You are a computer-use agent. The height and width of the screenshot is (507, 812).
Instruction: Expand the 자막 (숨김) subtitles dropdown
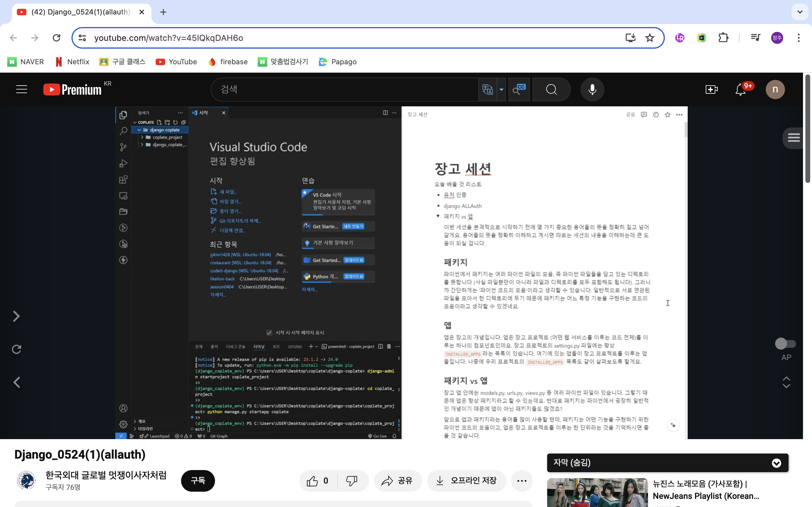click(x=777, y=463)
